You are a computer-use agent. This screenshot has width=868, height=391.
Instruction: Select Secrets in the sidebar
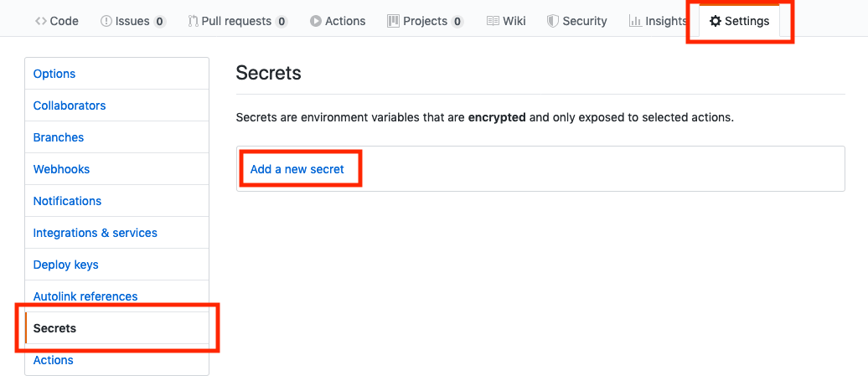[x=116, y=328]
